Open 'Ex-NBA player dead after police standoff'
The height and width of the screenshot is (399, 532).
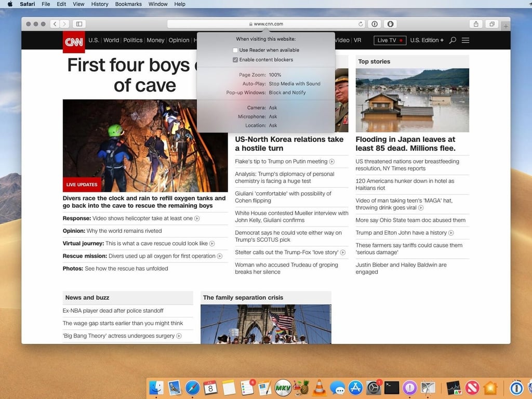(113, 311)
